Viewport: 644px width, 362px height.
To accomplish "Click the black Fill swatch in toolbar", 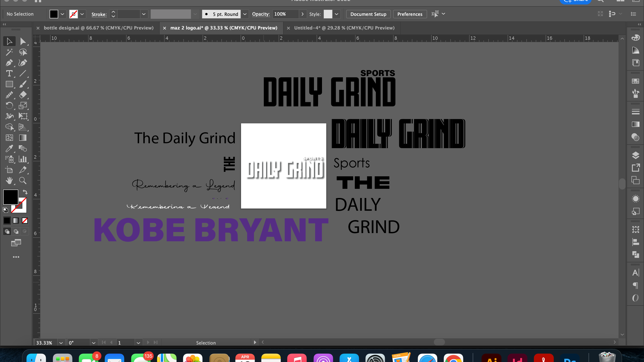I will click(11, 197).
